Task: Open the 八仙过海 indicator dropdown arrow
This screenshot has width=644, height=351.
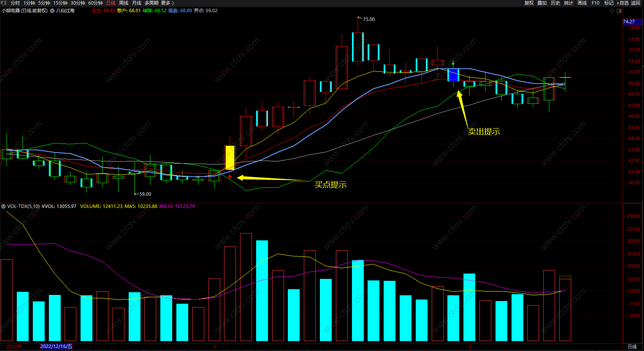Action: [52, 11]
